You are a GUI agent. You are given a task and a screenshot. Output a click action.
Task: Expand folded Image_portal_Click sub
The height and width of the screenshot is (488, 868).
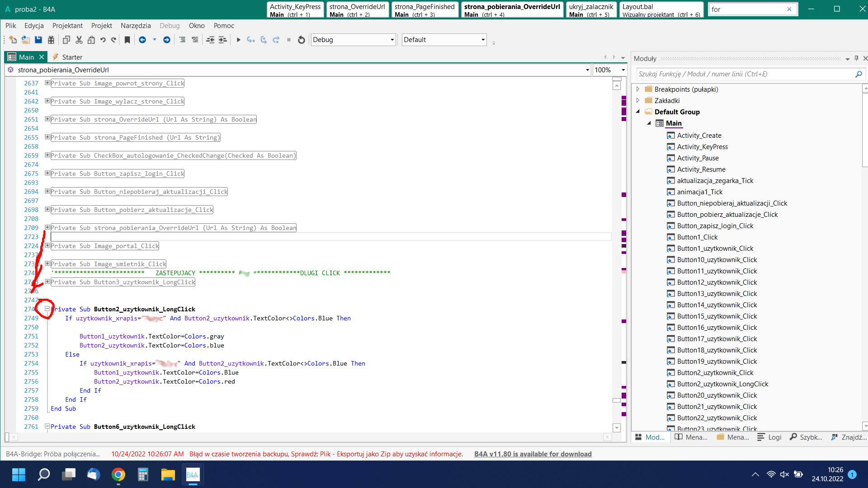pyautogui.click(x=47, y=246)
